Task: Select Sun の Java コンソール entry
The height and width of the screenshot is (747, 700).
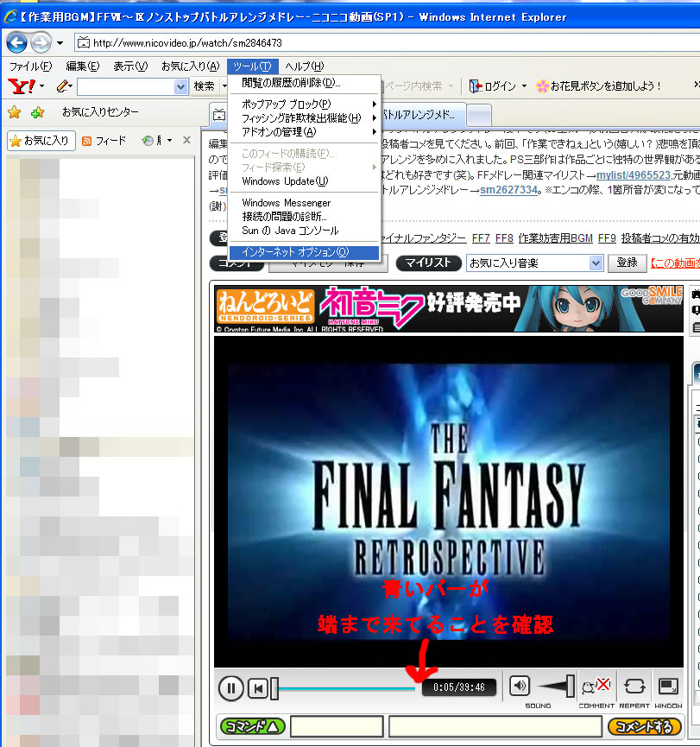Action: [304, 231]
